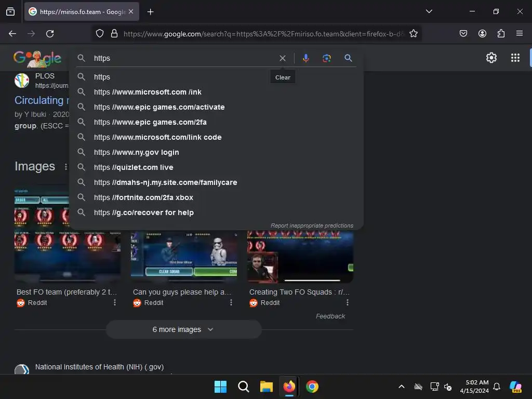Open Google quick settings gear
The image size is (532, 399).
coord(491,58)
